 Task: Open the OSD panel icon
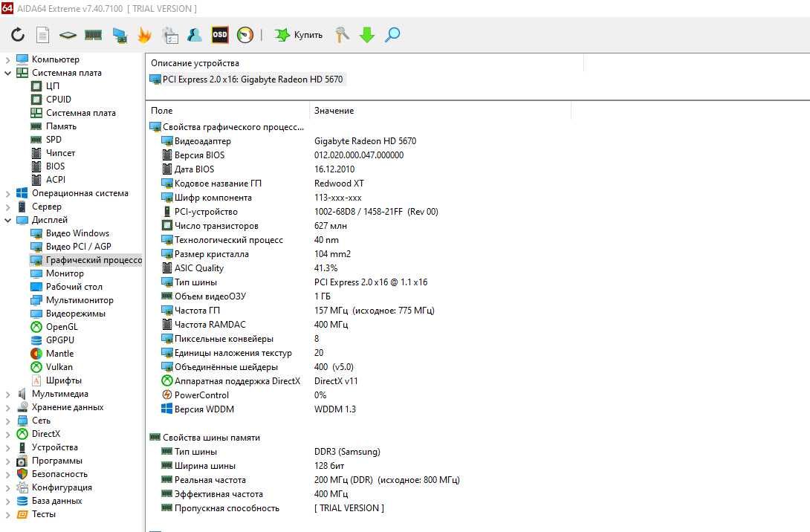tap(220, 35)
